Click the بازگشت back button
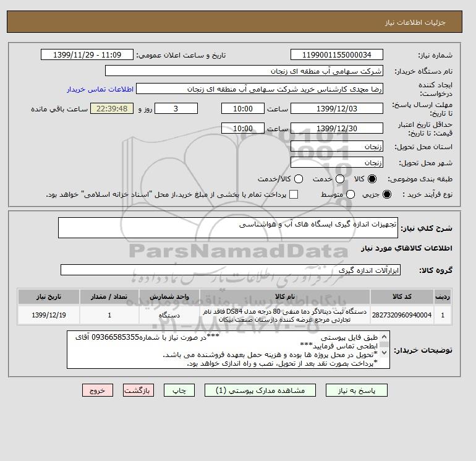Image resolution: width=476 pixels, height=461 pixels. 138,390
